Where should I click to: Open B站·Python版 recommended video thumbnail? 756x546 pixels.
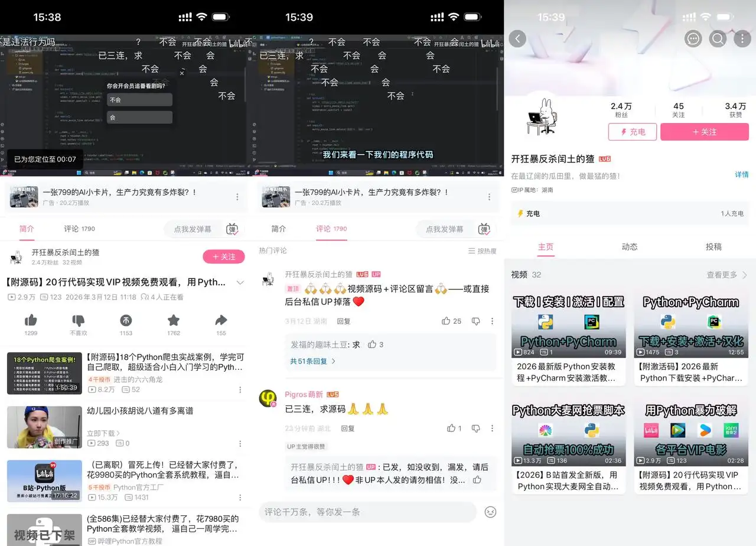(x=44, y=481)
